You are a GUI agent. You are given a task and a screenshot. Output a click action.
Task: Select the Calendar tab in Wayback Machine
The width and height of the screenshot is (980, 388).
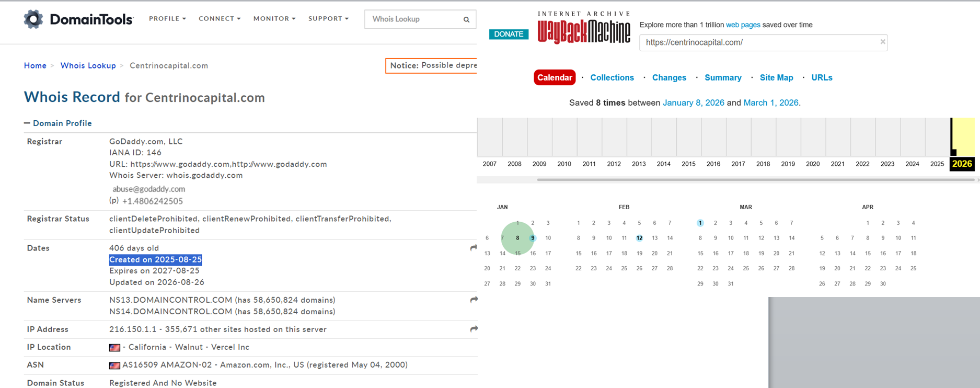click(x=555, y=77)
